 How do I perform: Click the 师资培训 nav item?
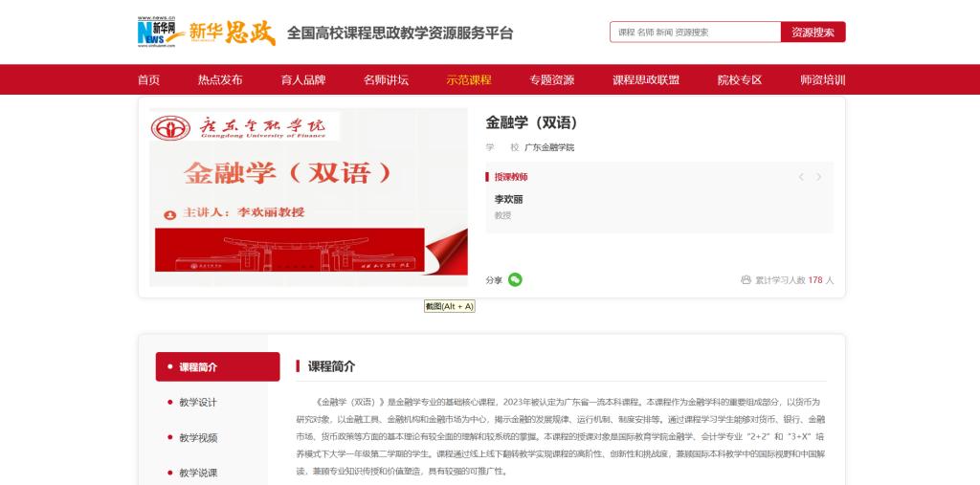[823, 80]
